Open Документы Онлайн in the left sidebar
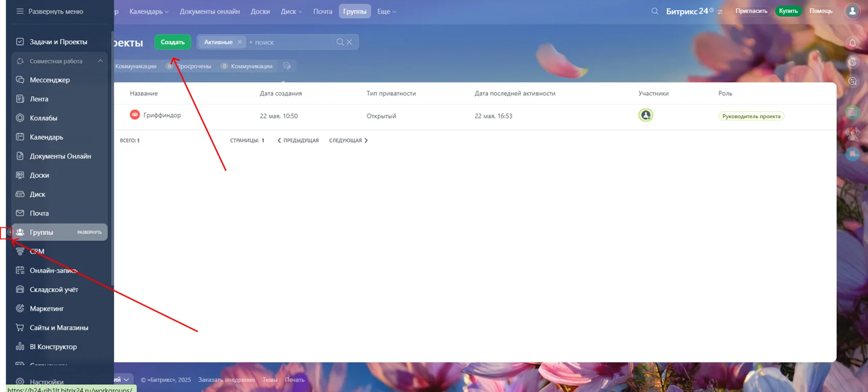 point(60,156)
